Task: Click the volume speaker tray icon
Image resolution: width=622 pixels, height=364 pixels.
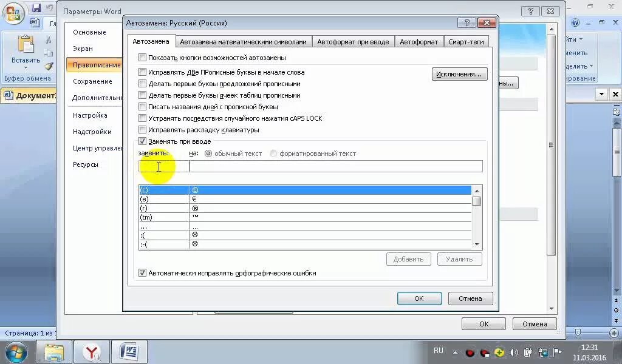Action: point(514,352)
